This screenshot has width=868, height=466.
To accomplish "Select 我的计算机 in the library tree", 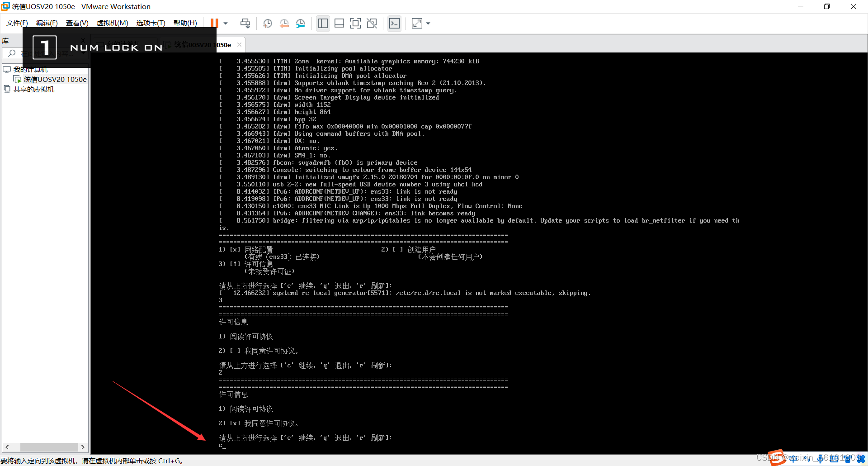I will tap(30, 69).
